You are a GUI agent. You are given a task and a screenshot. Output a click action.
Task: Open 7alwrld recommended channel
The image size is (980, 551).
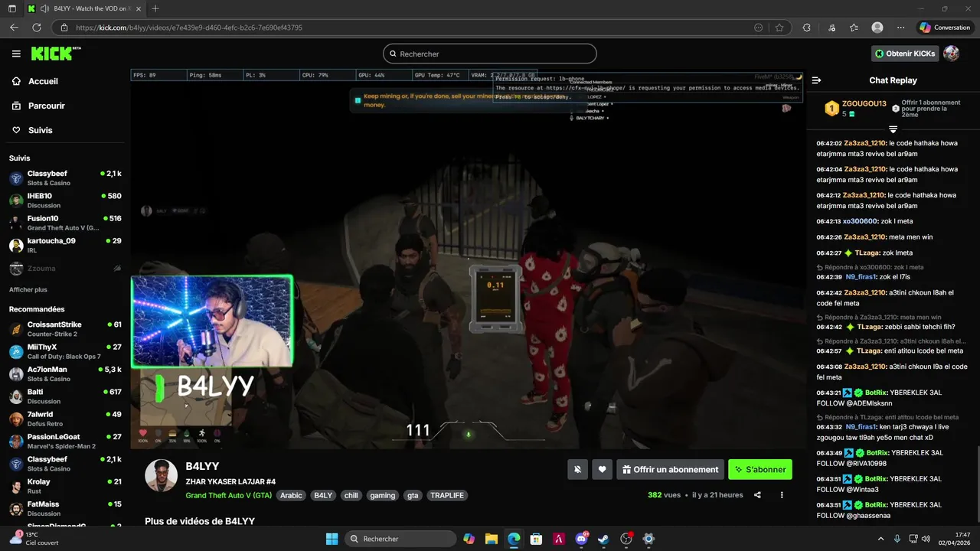click(x=65, y=419)
